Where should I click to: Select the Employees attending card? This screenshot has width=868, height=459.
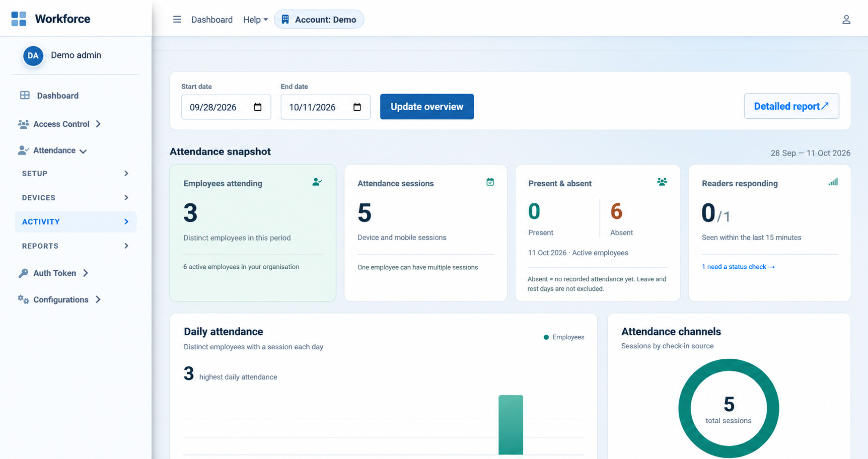(253, 233)
